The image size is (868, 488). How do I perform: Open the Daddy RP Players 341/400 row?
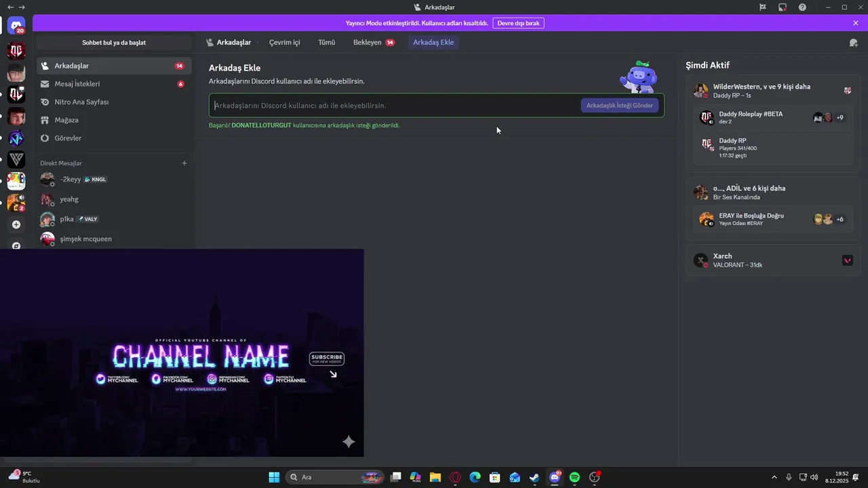click(773, 148)
